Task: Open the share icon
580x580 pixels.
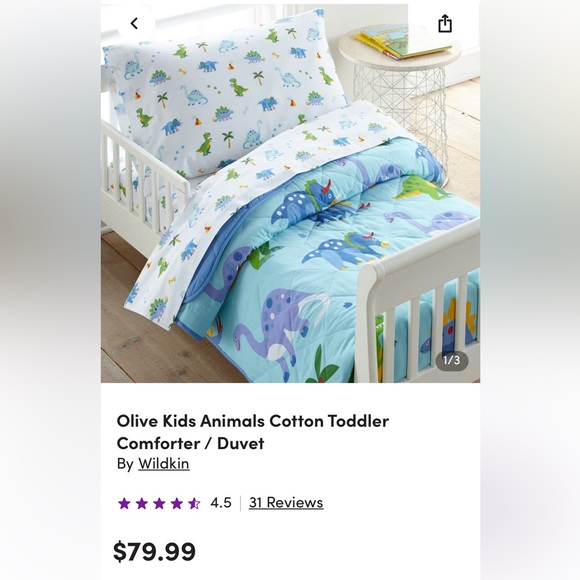Action: point(445,24)
